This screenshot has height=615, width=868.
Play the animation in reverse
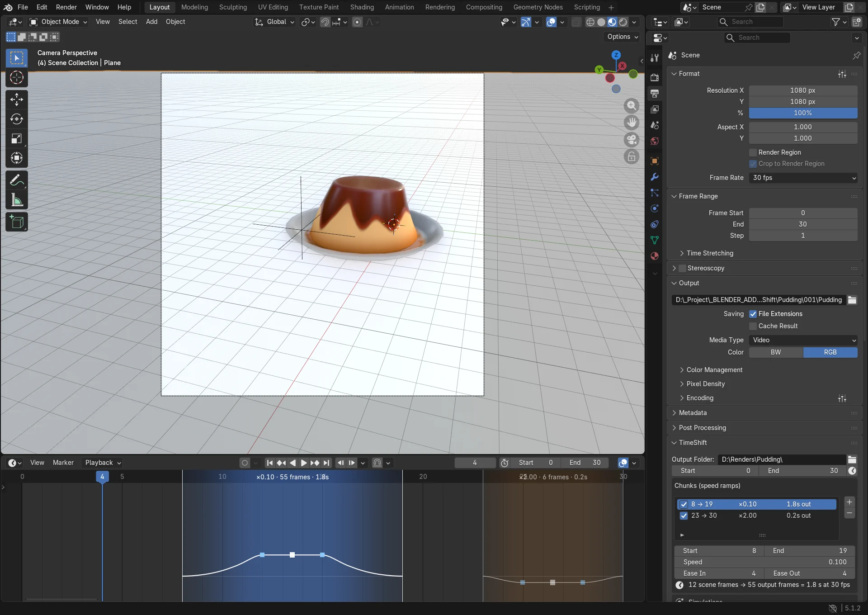point(292,463)
